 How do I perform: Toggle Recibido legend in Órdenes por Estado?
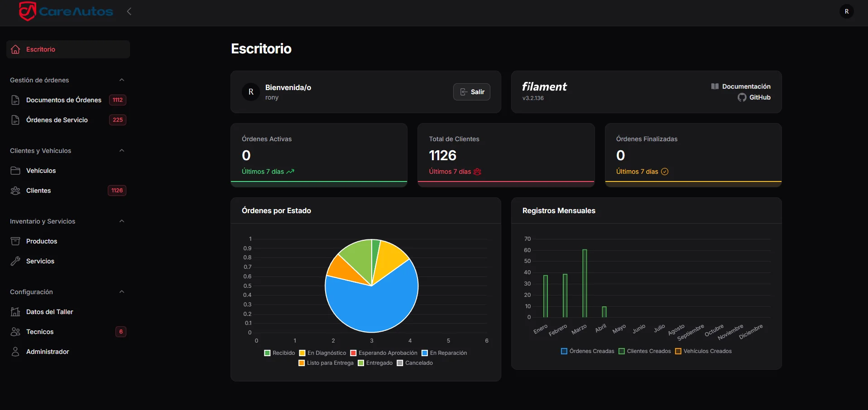pyautogui.click(x=279, y=353)
